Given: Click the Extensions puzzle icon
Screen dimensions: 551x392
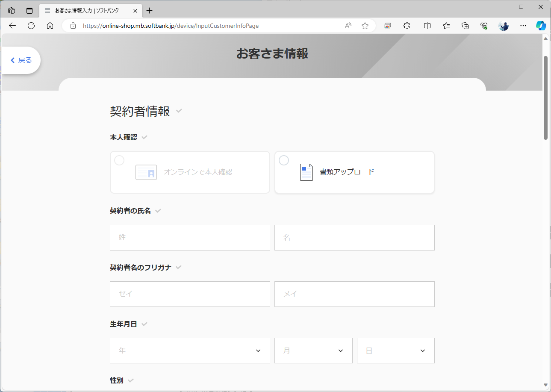Looking at the screenshot, I should pyautogui.click(x=407, y=26).
